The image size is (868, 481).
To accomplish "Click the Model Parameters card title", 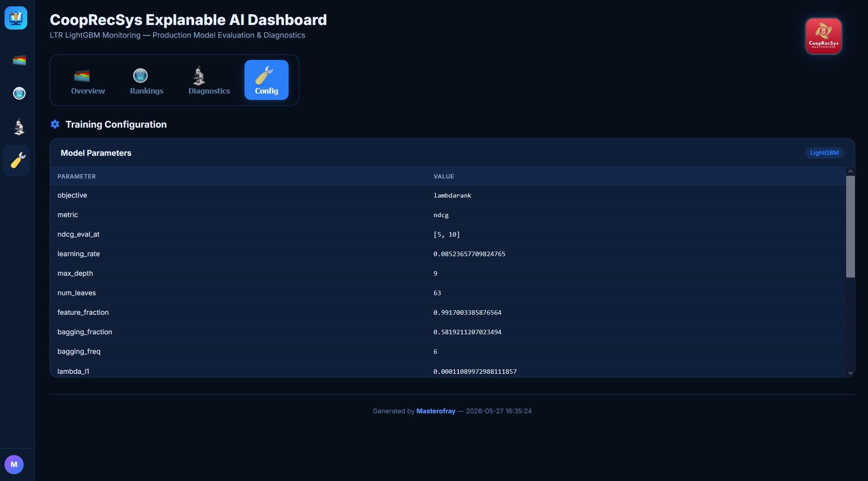I will (x=96, y=153).
